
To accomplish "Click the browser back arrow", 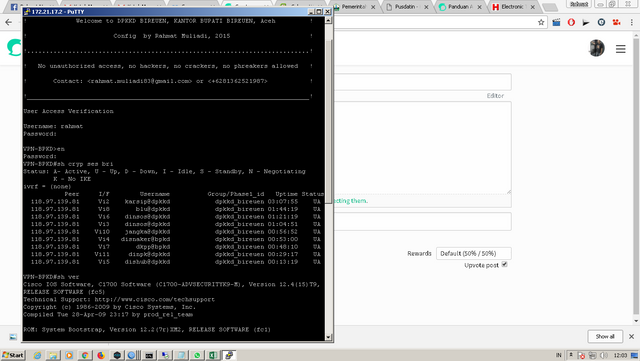I will pos(9,22).
